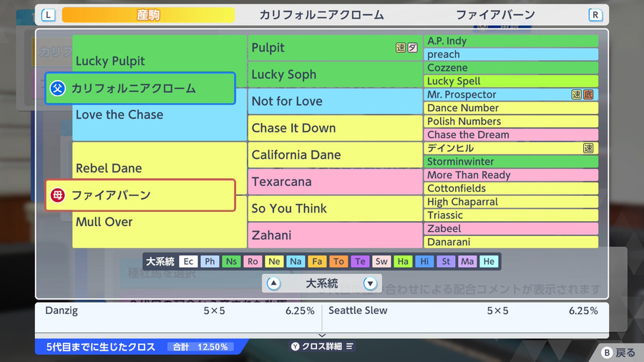Screen dimensions: 644x362
Task: Click the Chase the Dream entry
Action: click(x=511, y=134)
